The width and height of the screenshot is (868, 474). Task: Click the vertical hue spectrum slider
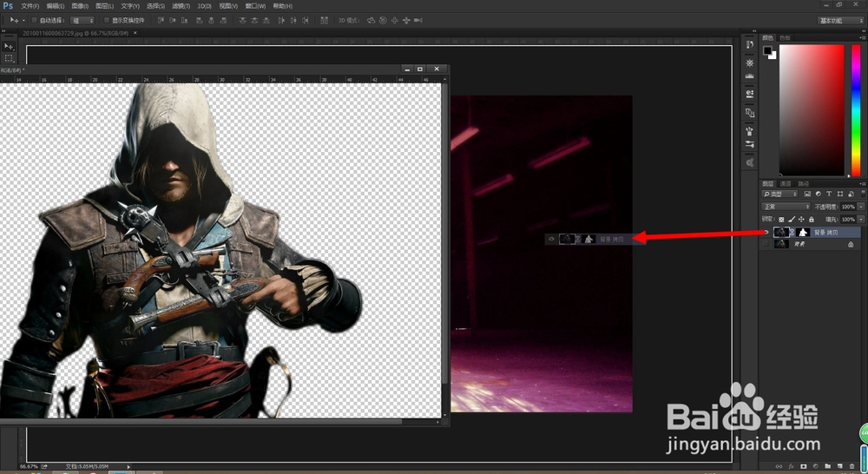tap(856, 111)
